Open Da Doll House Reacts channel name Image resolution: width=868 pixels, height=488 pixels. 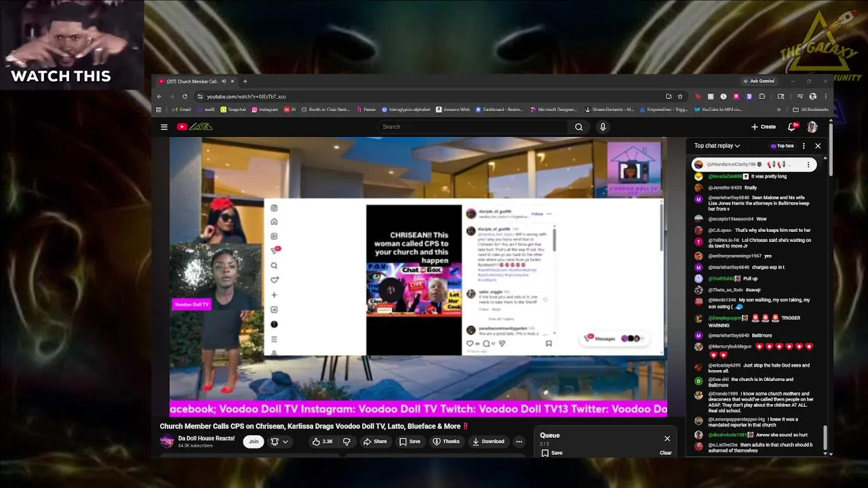pos(206,439)
